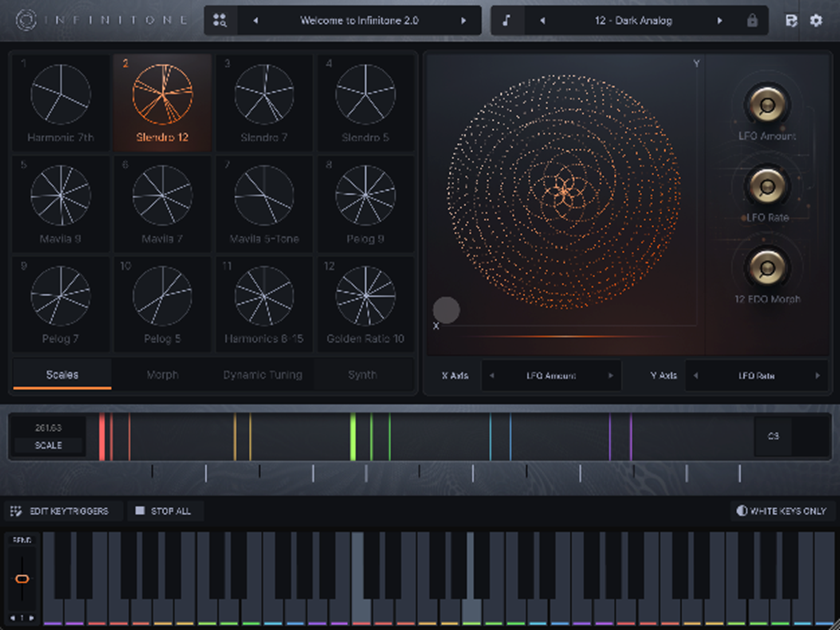
Task: Click the save preset icon
Action: point(791,20)
